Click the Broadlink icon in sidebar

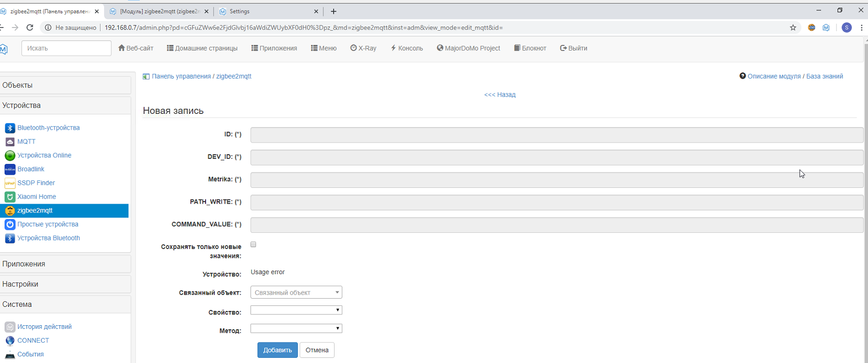10,169
